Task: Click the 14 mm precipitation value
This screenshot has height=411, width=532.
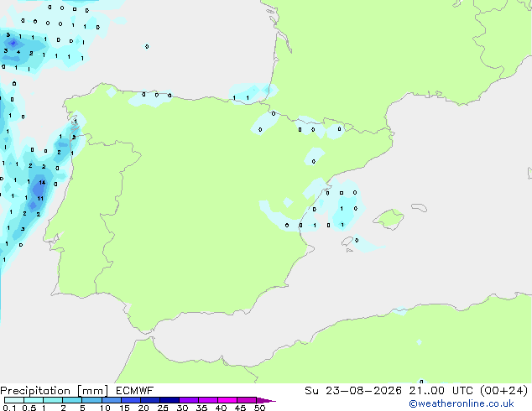Action: 42,183
